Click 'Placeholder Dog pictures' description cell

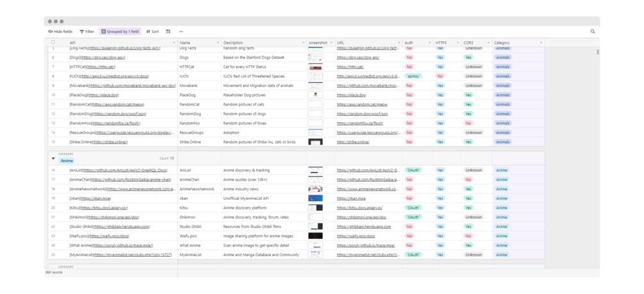click(264, 95)
